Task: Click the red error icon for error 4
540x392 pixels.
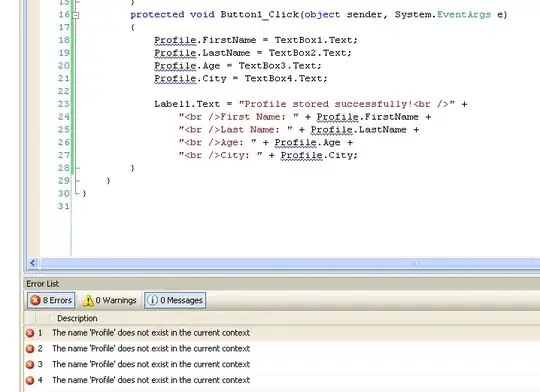Action: [x=30, y=380]
